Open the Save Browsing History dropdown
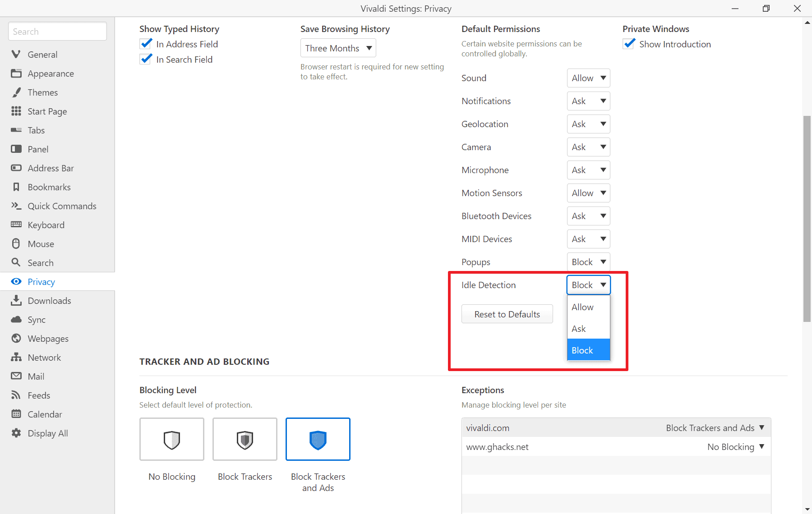This screenshot has height=514, width=812. pos(338,48)
